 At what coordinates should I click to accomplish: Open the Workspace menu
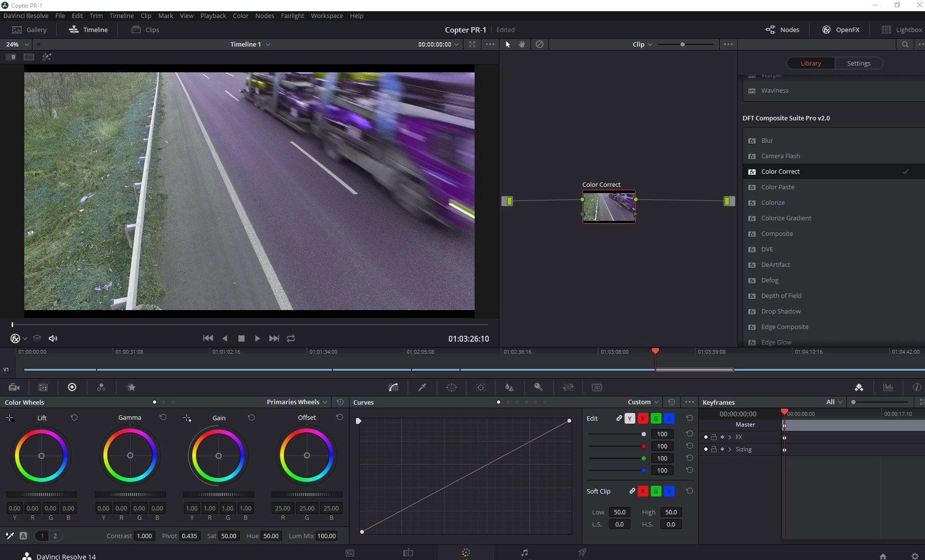[x=327, y=16]
